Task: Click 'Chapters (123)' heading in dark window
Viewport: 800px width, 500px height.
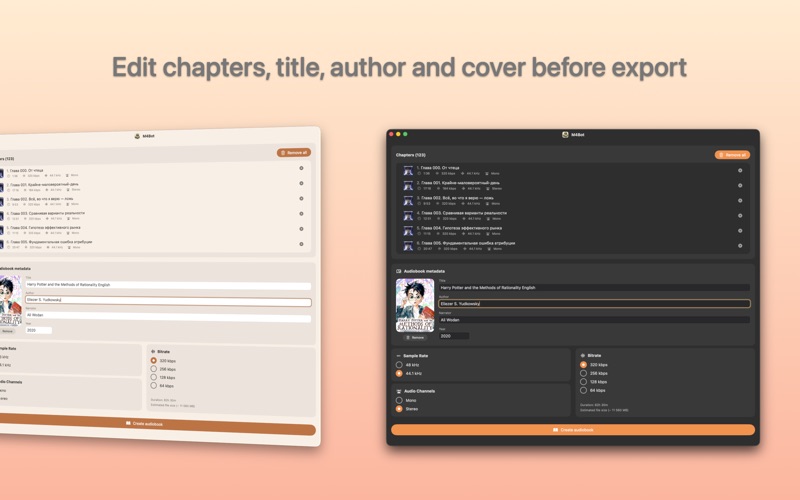Action: tap(411, 155)
